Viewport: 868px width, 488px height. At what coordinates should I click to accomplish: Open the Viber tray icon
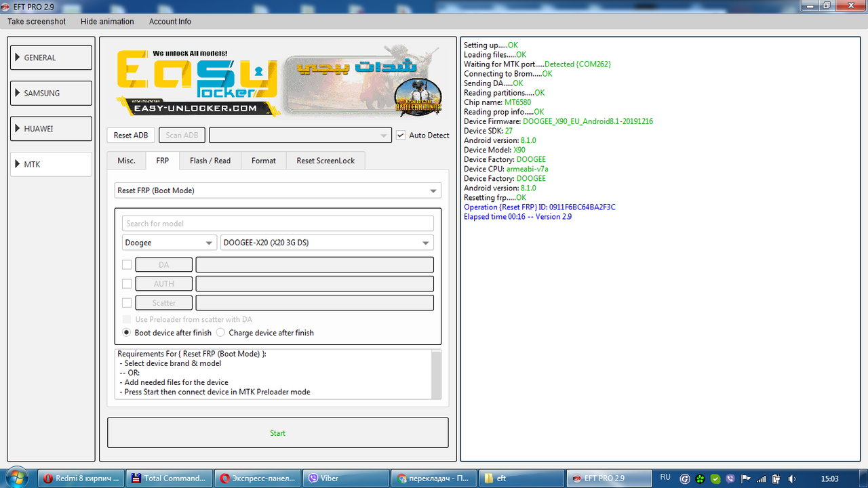point(730,479)
